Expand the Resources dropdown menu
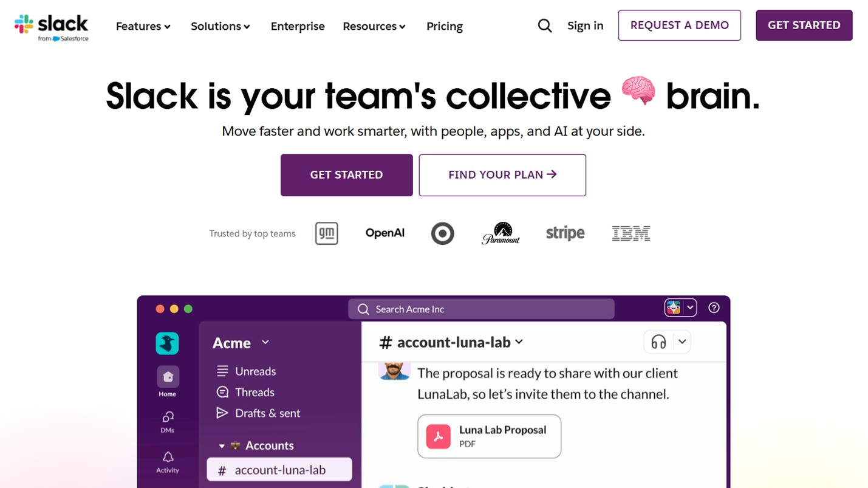 pos(374,26)
